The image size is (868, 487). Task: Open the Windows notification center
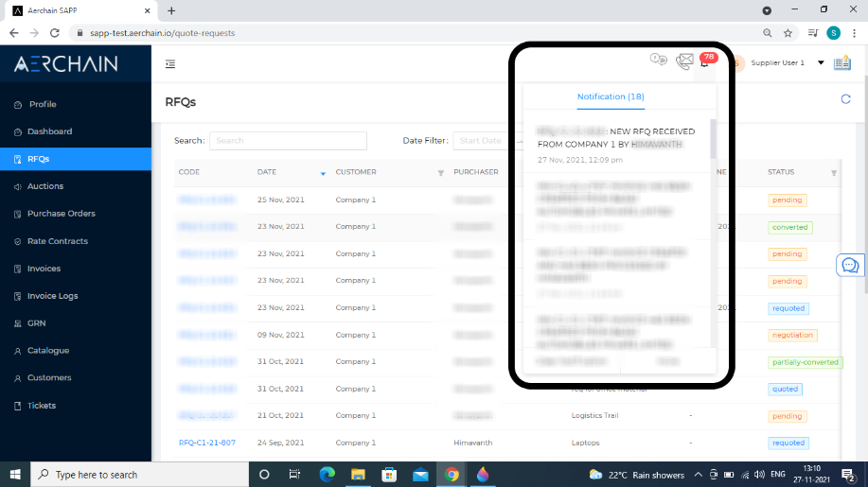tap(848, 475)
